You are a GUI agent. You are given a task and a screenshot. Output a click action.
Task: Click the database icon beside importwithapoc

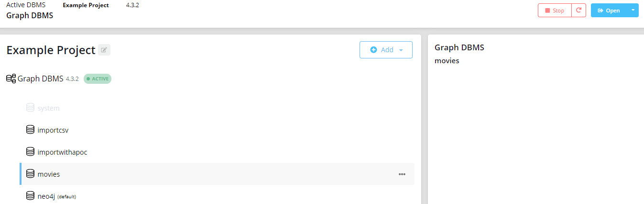[30, 152]
